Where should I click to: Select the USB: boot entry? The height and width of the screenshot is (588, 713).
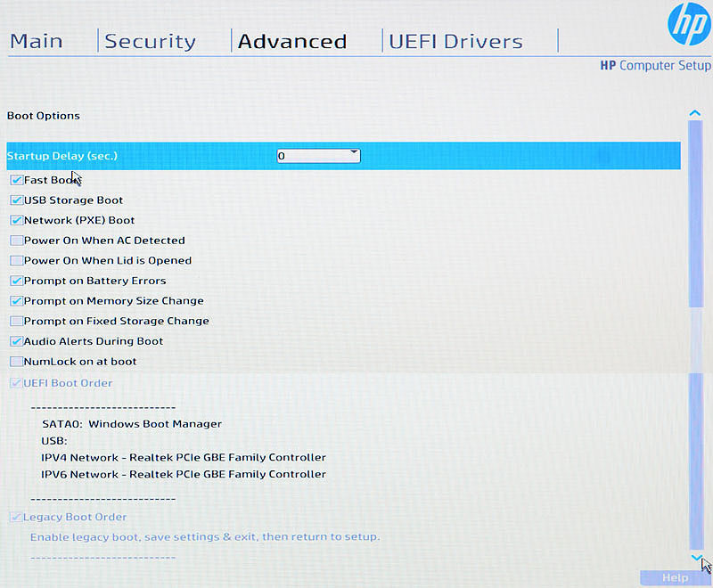(54, 441)
